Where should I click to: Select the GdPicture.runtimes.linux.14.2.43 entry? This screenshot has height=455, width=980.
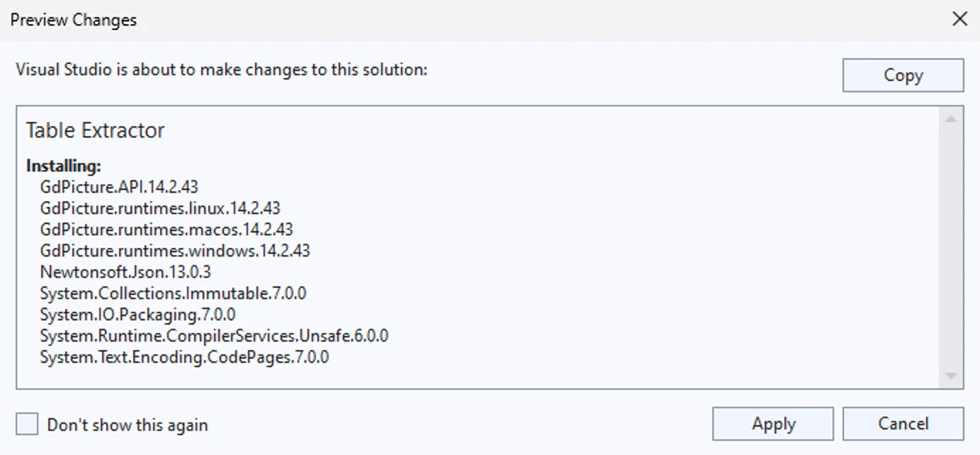pyautogui.click(x=160, y=208)
